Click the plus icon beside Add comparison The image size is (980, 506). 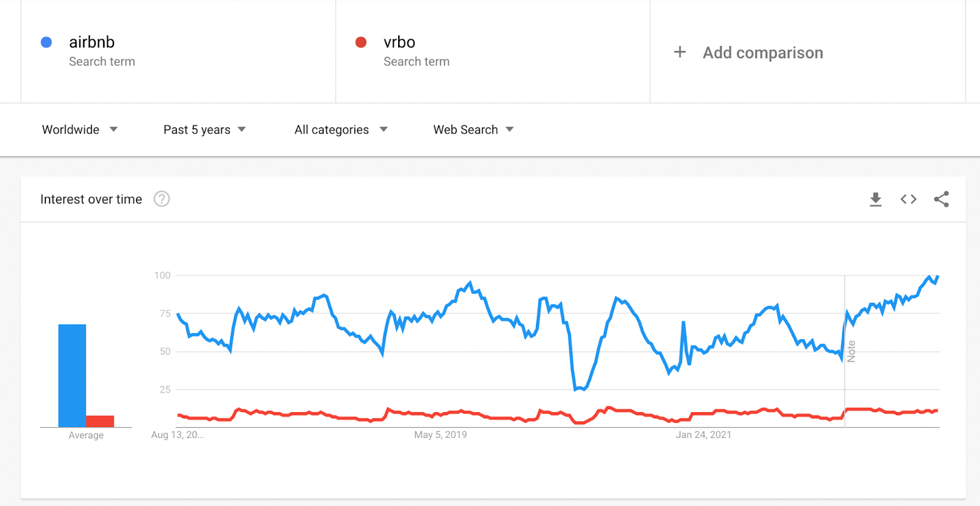680,52
